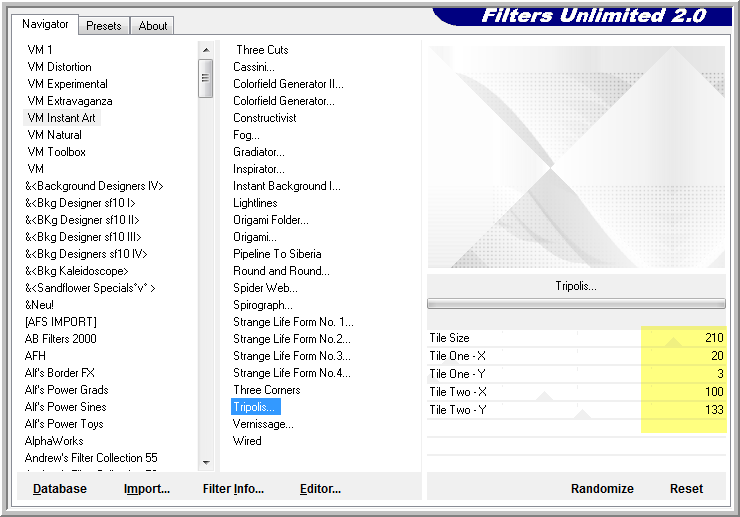Choose the Lightlines filter
Image resolution: width=740 pixels, height=517 pixels.
255,203
